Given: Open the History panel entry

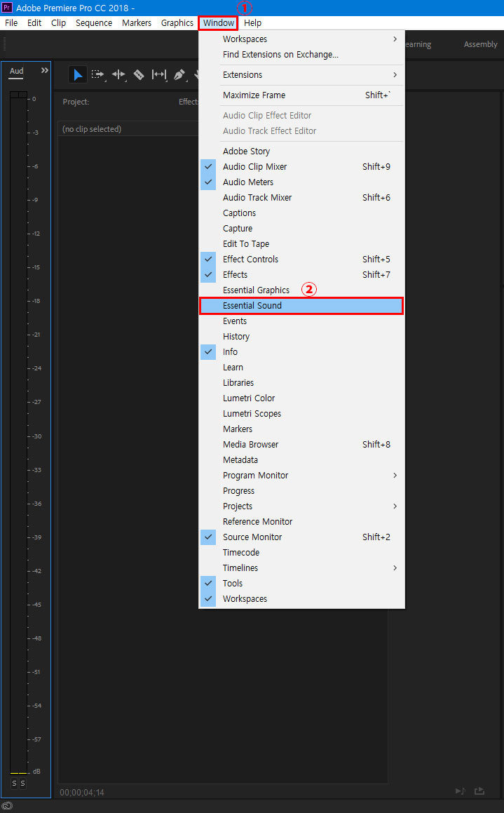Looking at the screenshot, I should (x=301, y=337).
